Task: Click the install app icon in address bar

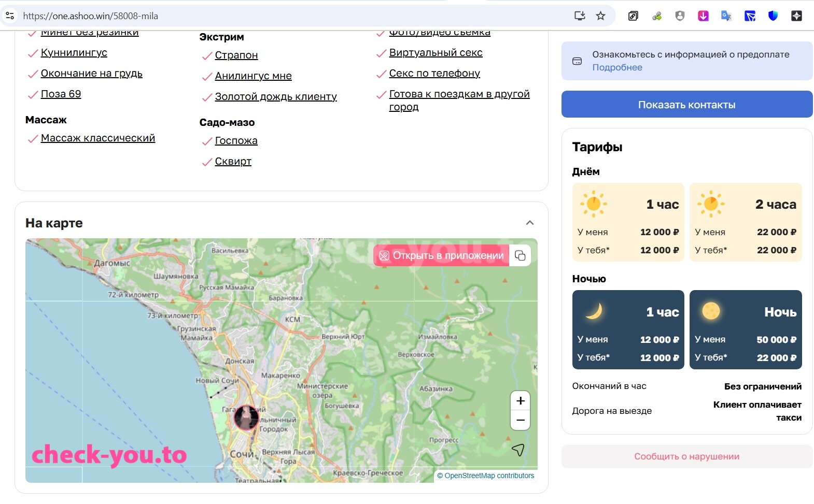Action: [580, 16]
